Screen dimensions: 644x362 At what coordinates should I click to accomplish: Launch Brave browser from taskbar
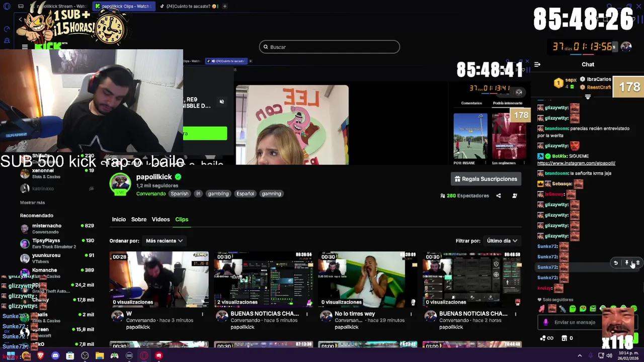tap(40, 356)
